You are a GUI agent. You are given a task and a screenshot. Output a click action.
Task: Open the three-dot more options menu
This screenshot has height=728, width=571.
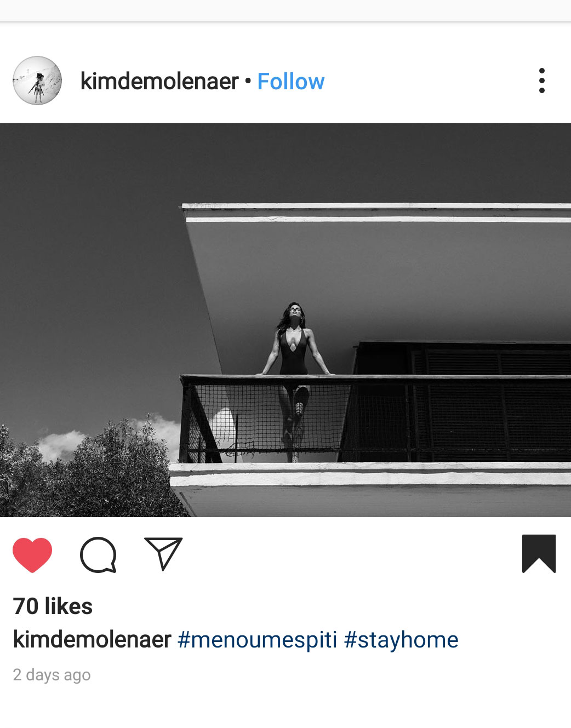point(542,81)
